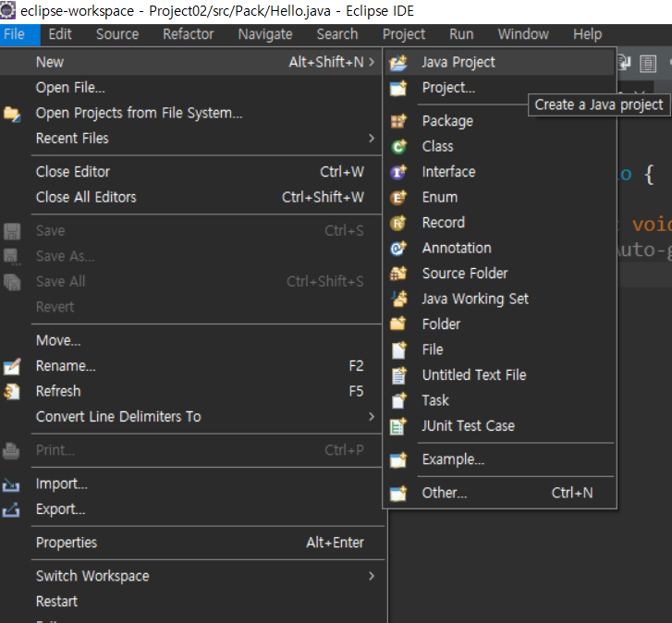Select Java Project label in submenu
The image size is (672, 623).
458,63
